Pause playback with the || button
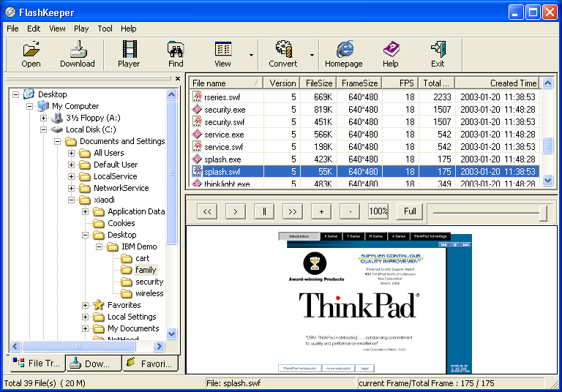This screenshot has width=562, height=392. pos(264,211)
